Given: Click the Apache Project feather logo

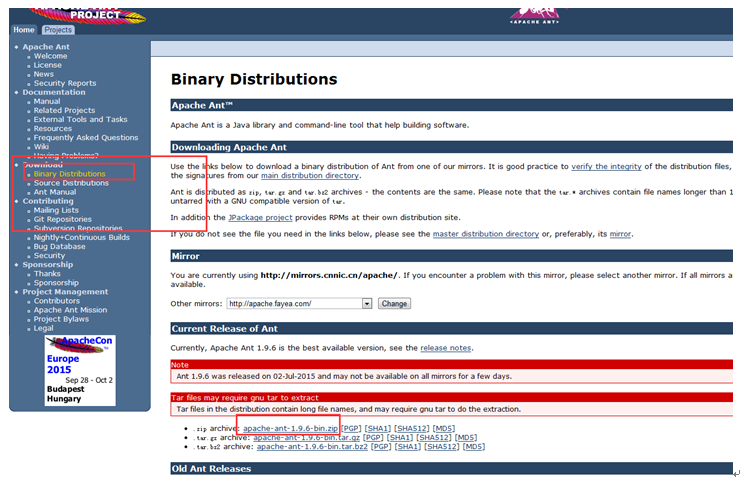Looking at the screenshot, I should (88, 15).
